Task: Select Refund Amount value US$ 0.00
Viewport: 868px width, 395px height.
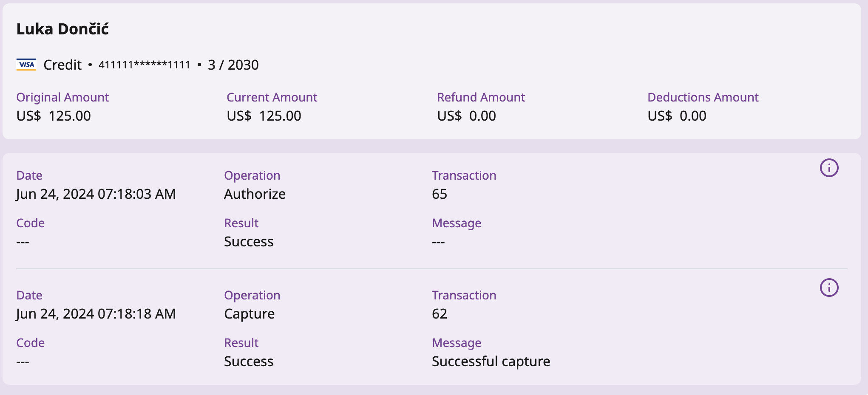Action: [466, 116]
